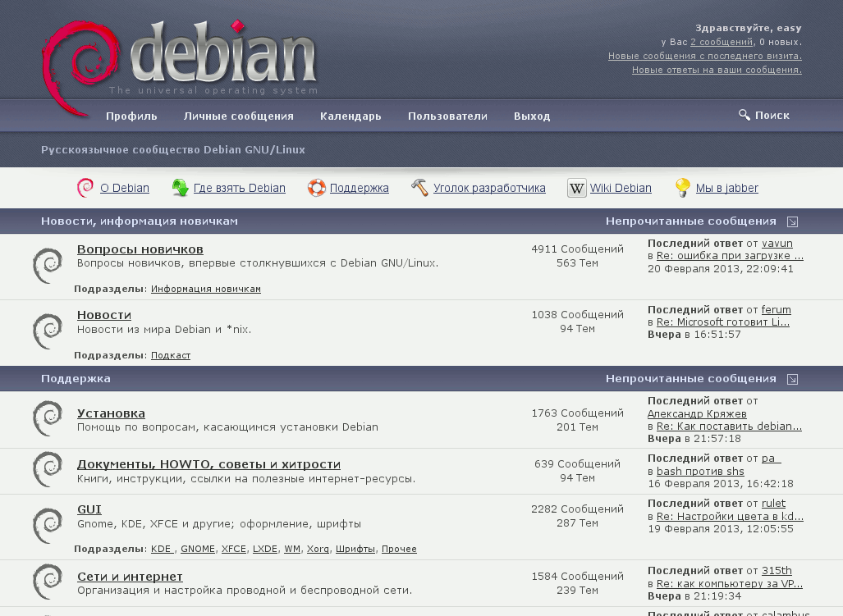Open the 2 сообщений link
843x616 pixels.
[722, 42]
